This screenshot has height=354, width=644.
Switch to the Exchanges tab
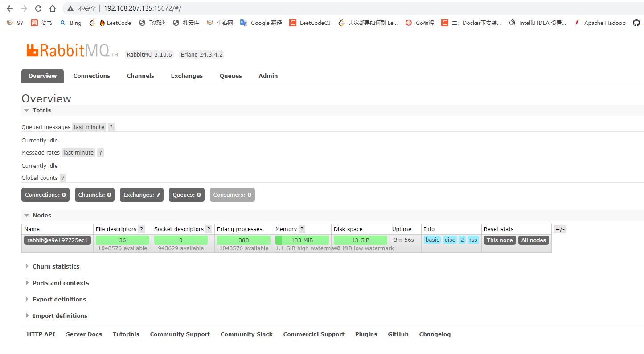(187, 76)
